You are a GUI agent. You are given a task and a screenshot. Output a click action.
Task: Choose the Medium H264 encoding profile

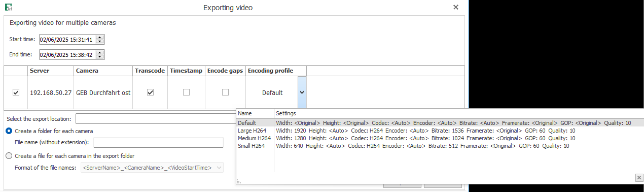click(440, 138)
